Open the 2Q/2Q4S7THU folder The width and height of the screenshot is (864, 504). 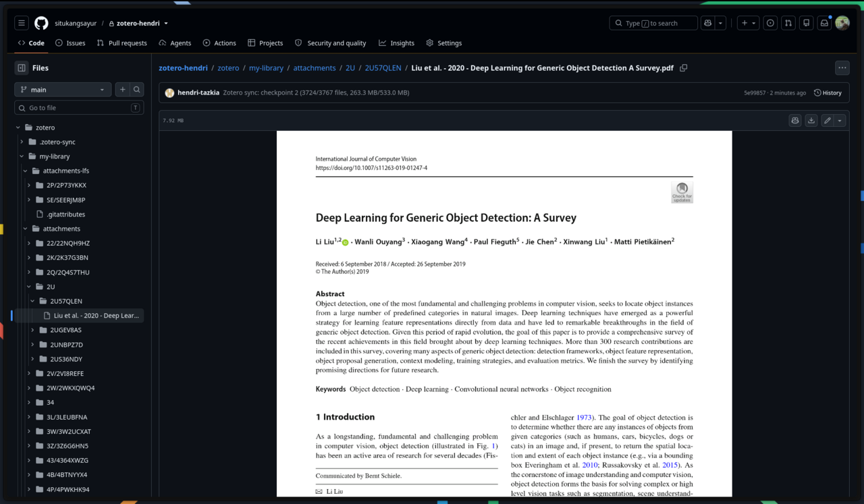(68, 272)
